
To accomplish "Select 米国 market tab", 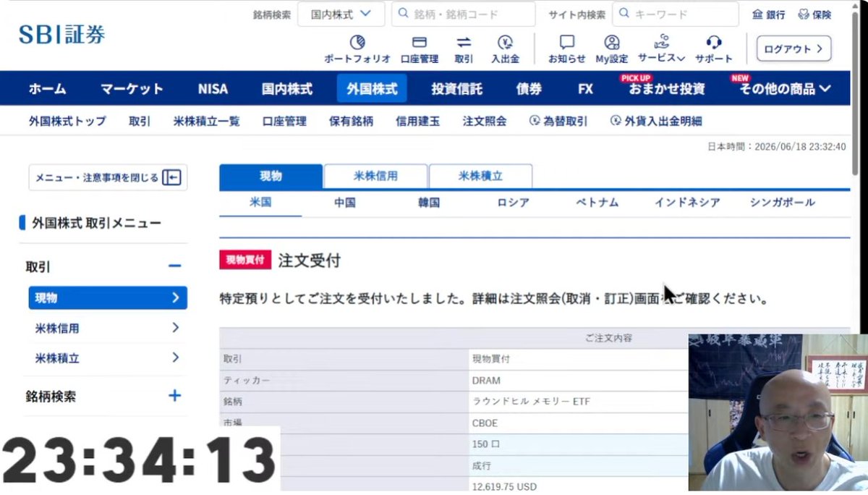I will [260, 203].
